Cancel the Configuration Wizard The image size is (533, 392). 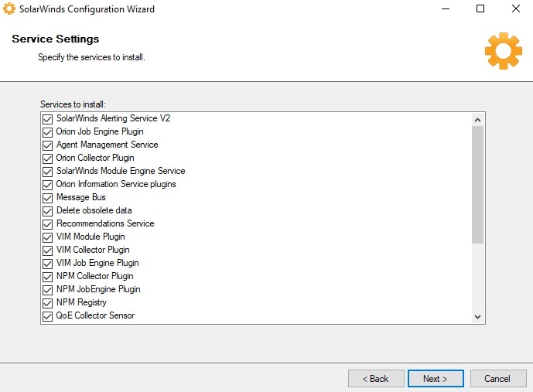pos(497,379)
